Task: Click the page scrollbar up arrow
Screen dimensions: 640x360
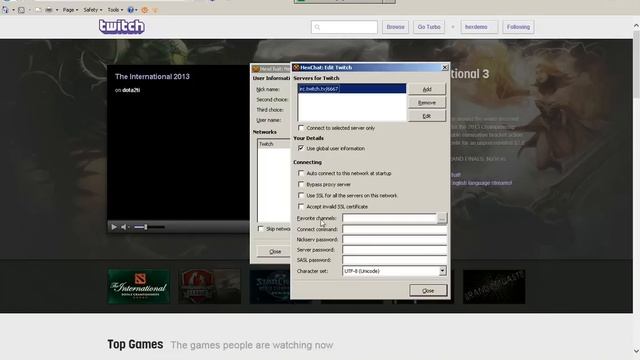Action: click(636, 26)
